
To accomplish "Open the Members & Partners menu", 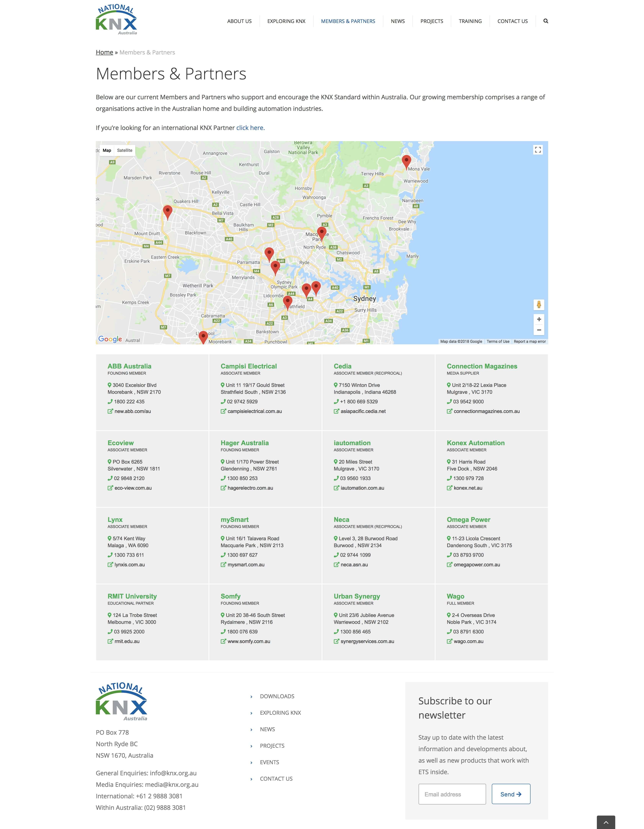I will point(348,21).
